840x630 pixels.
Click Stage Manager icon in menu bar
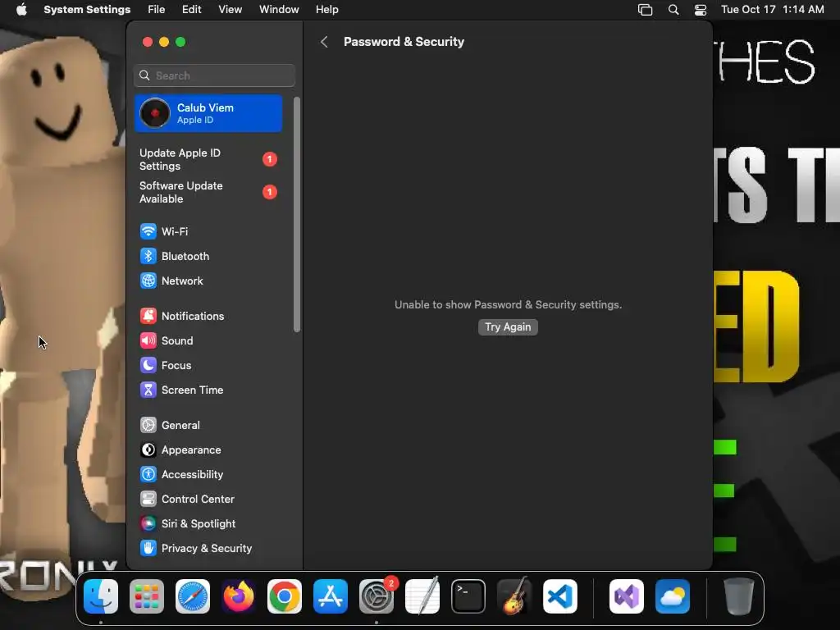click(645, 10)
